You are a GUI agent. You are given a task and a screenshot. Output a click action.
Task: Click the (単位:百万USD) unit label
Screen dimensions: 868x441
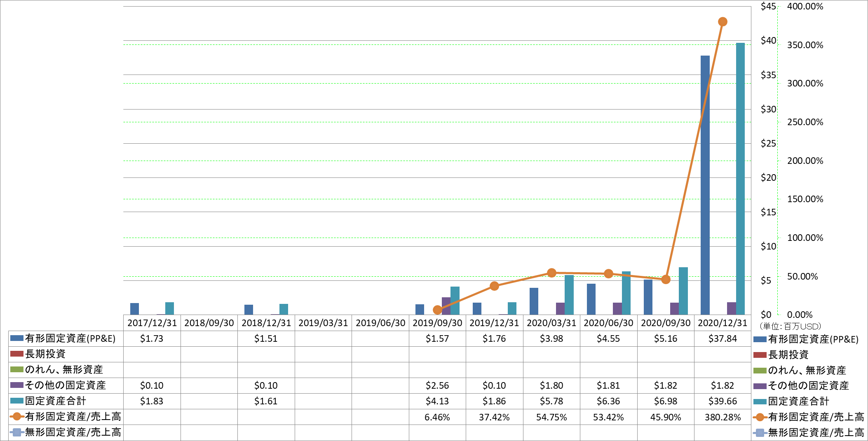point(790,327)
